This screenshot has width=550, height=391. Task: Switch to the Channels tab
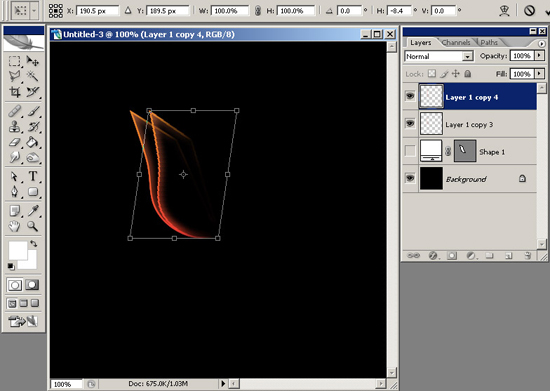pyautogui.click(x=456, y=42)
